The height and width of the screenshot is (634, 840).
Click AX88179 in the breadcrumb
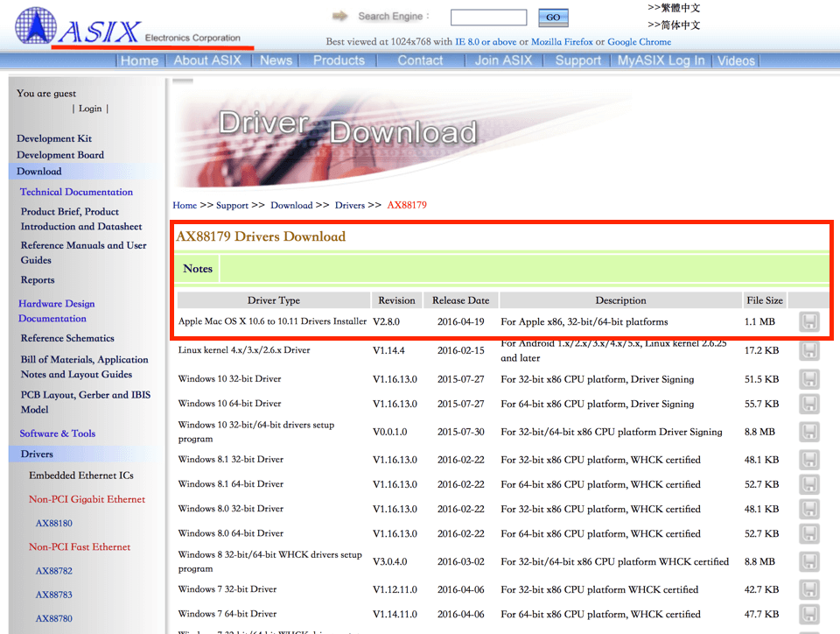407,205
